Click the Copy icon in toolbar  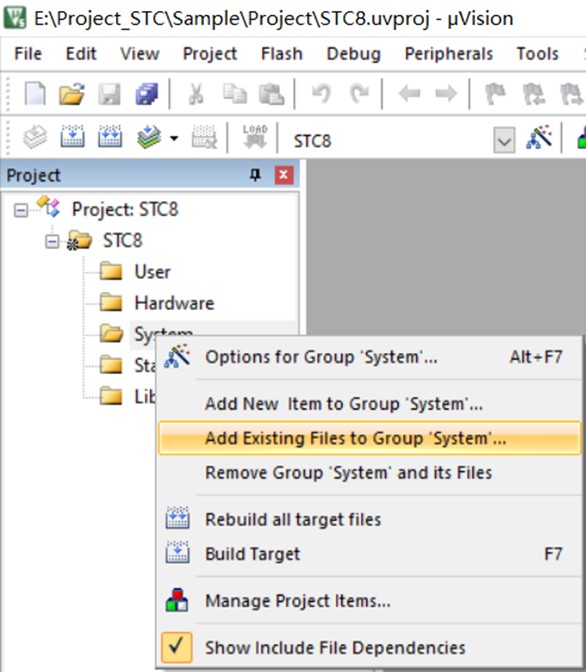click(x=234, y=93)
